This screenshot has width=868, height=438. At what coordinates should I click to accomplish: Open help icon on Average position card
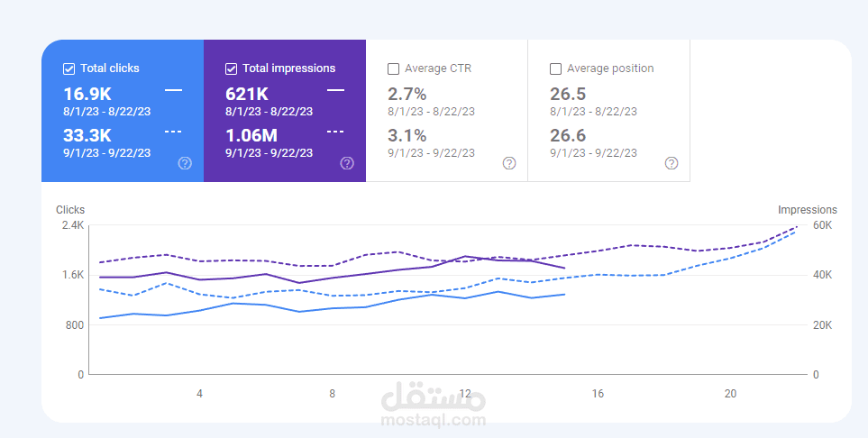coord(672,163)
